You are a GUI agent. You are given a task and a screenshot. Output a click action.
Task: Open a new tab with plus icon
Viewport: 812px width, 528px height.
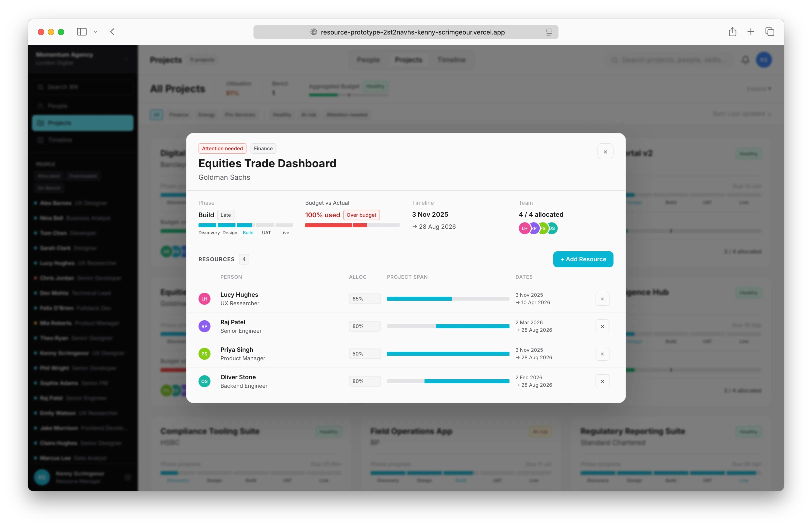(x=751, y=32)
